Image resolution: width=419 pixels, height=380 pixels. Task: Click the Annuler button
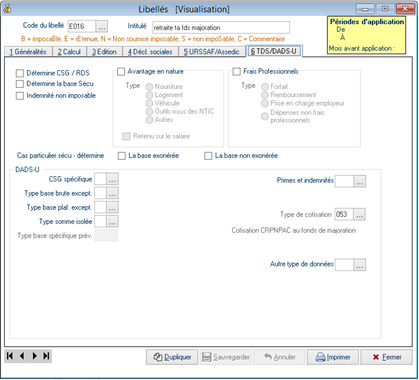(279, 357)
